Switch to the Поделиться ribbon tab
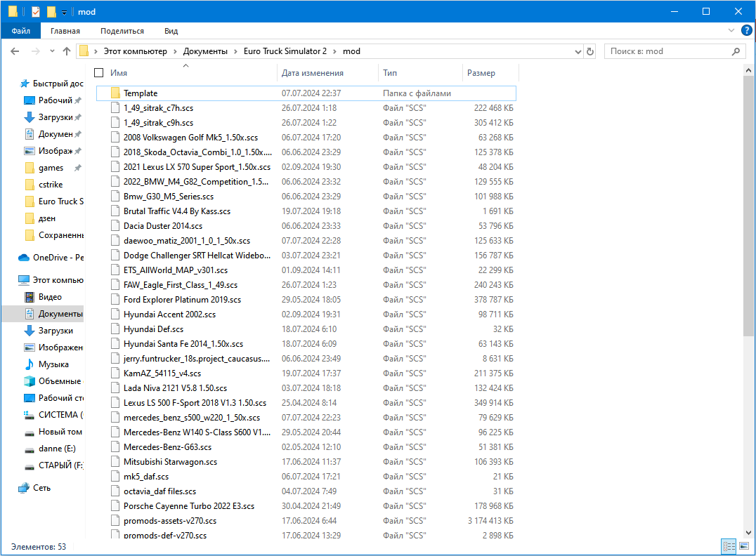This screenshot has height=556, width=756. click(122, 31)
